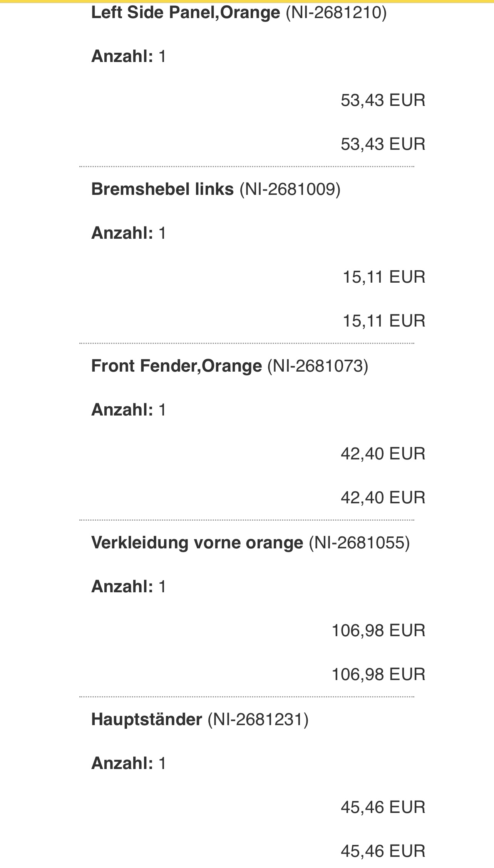
Task: Click article number NI-2681210
Action: [x=336, y=13]
